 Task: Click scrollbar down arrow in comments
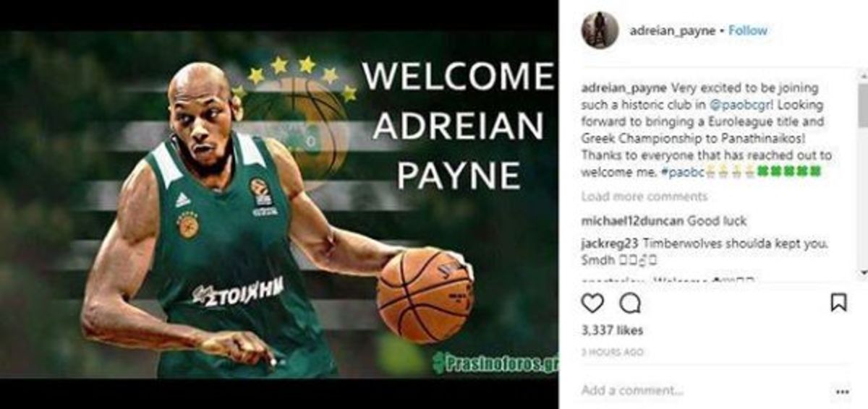tap(862, 272)
